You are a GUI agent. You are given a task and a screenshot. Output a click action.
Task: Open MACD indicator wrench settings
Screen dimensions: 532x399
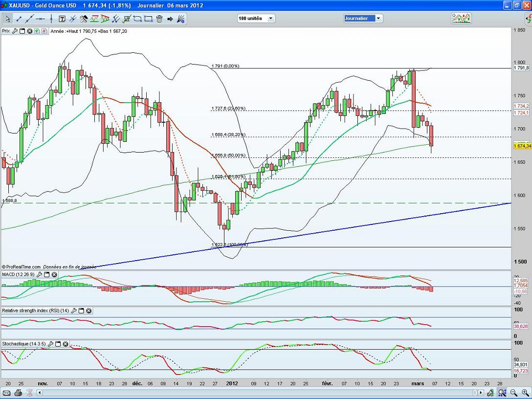(x=40, y=275)
